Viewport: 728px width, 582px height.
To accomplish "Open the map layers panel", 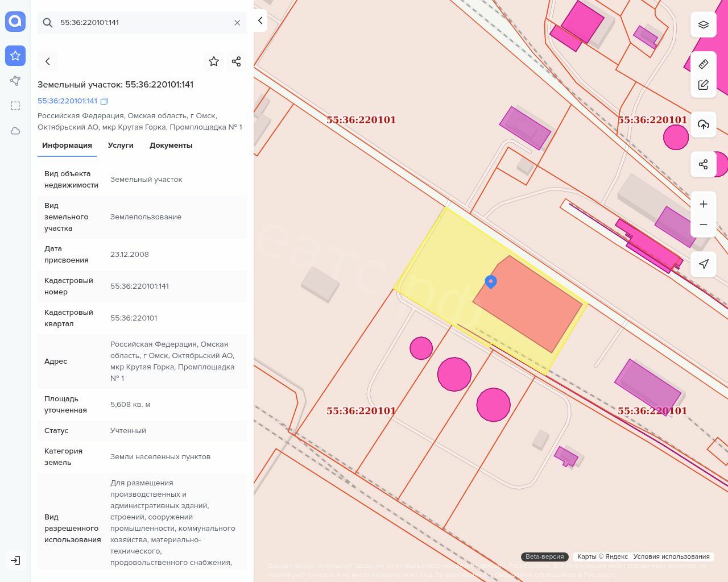I will 704,25.
